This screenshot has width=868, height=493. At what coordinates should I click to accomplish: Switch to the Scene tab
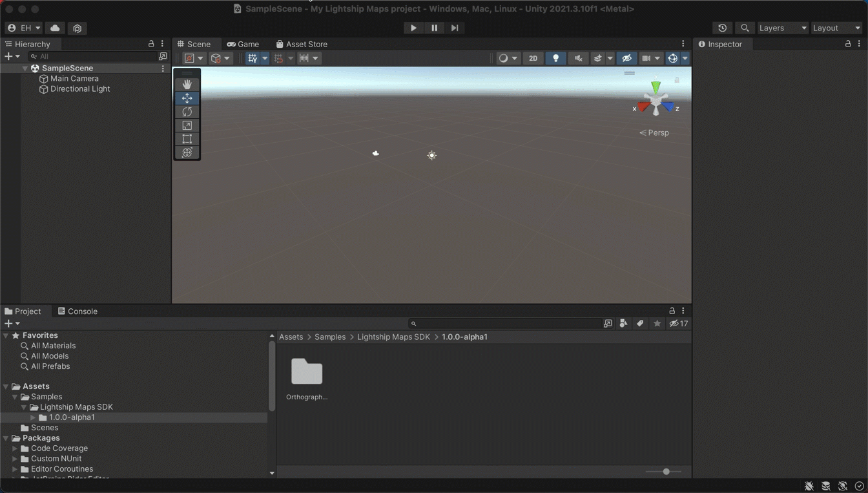194,44
